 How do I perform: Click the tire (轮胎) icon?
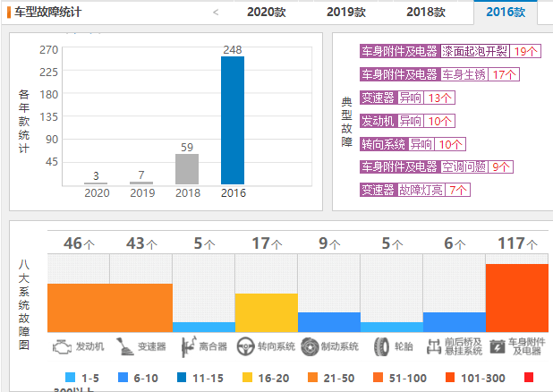(379, 345)
